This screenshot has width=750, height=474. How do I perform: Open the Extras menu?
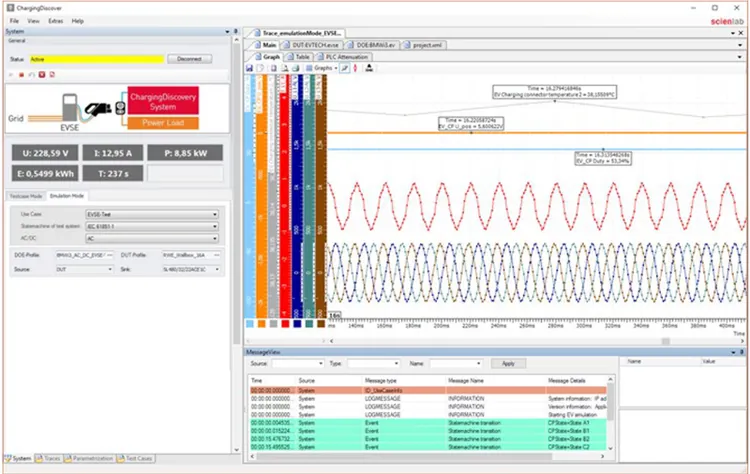(x=55, y=21)
